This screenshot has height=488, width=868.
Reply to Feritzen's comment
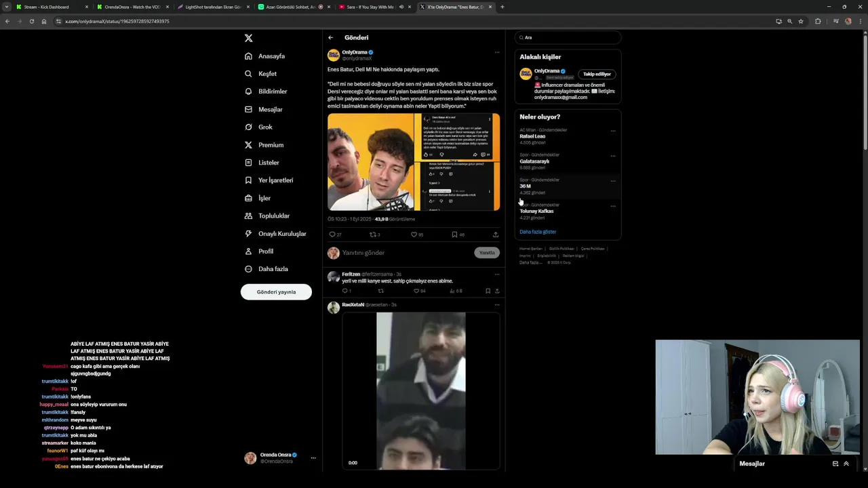click(x=345, y=291)
